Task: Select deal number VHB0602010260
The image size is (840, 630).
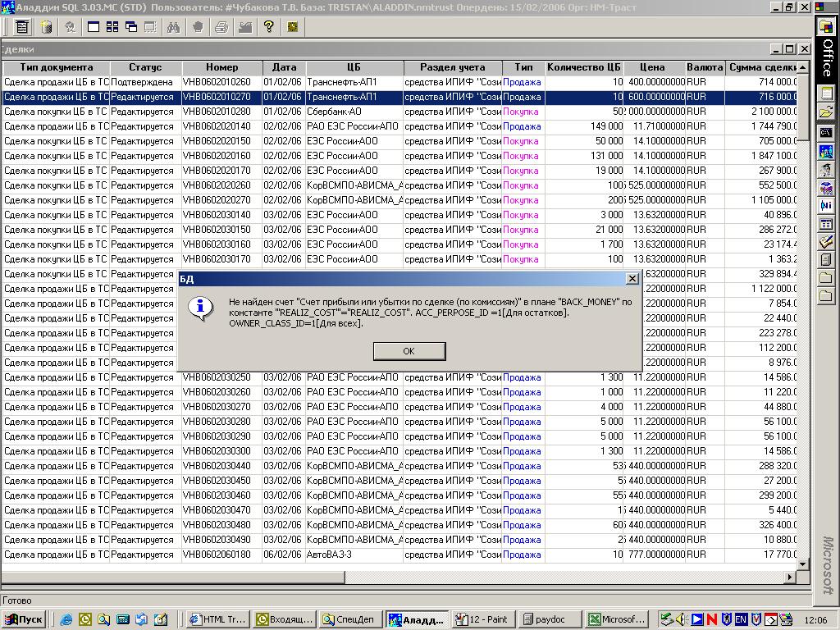Action: (x=217, y=83)
